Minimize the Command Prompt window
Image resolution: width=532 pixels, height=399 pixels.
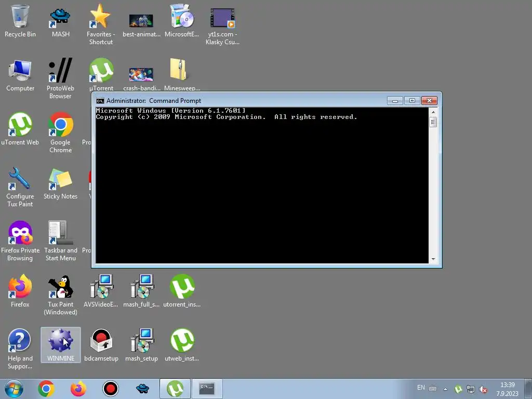(x=395, y=101)
